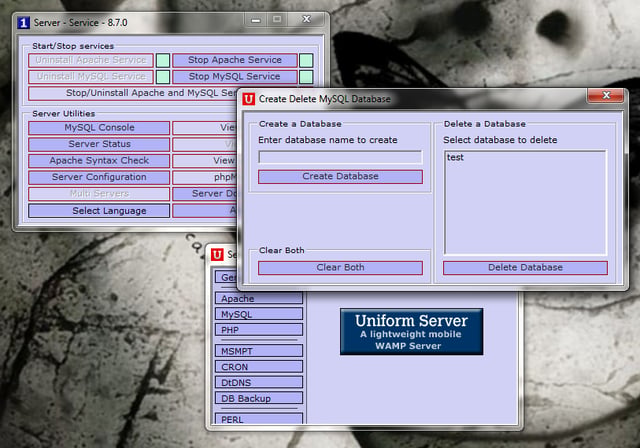
Task: Click Uninstall MySQL Service button
Action: point(91,77)
